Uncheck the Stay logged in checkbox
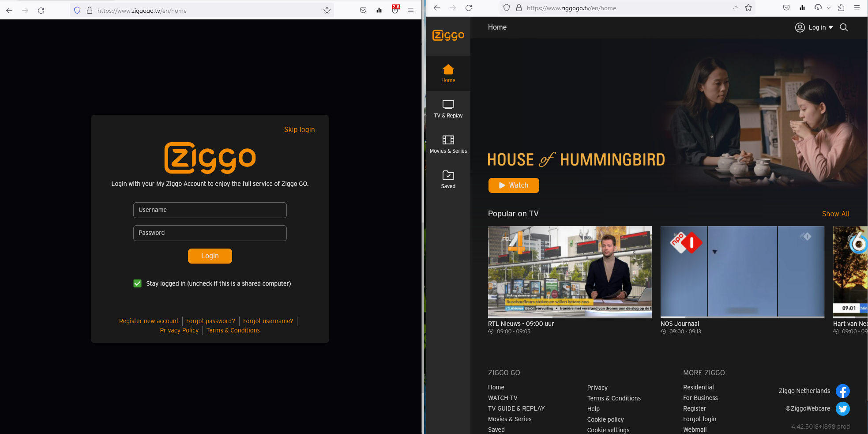The image size is (868, 434). [x=137, y=283]
